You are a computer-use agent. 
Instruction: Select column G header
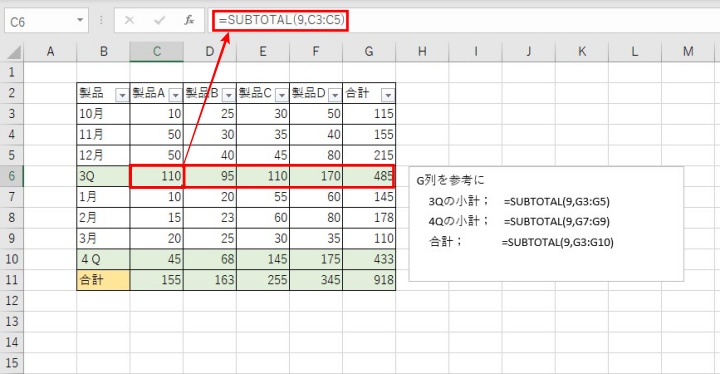tap(369, 51)
